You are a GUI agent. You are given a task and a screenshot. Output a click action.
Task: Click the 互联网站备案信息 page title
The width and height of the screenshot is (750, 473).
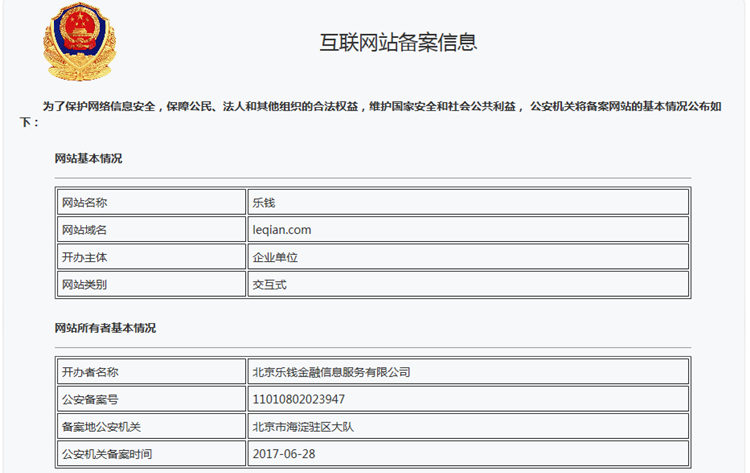397,42
